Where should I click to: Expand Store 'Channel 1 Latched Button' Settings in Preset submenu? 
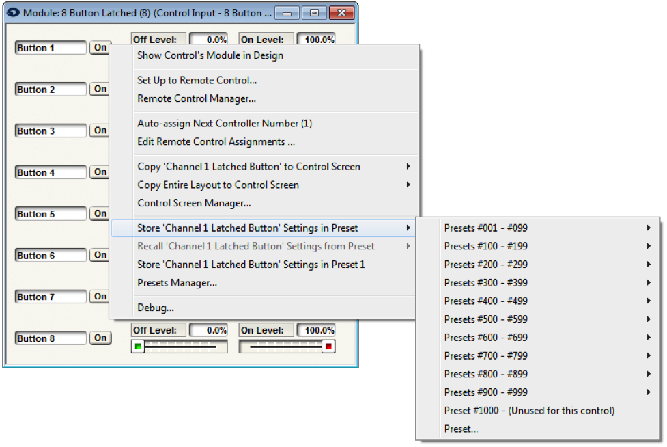point(264,228)
